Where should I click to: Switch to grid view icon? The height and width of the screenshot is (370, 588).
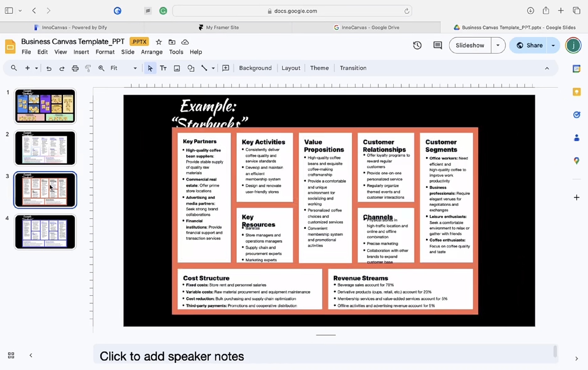[x=11, y=355]
